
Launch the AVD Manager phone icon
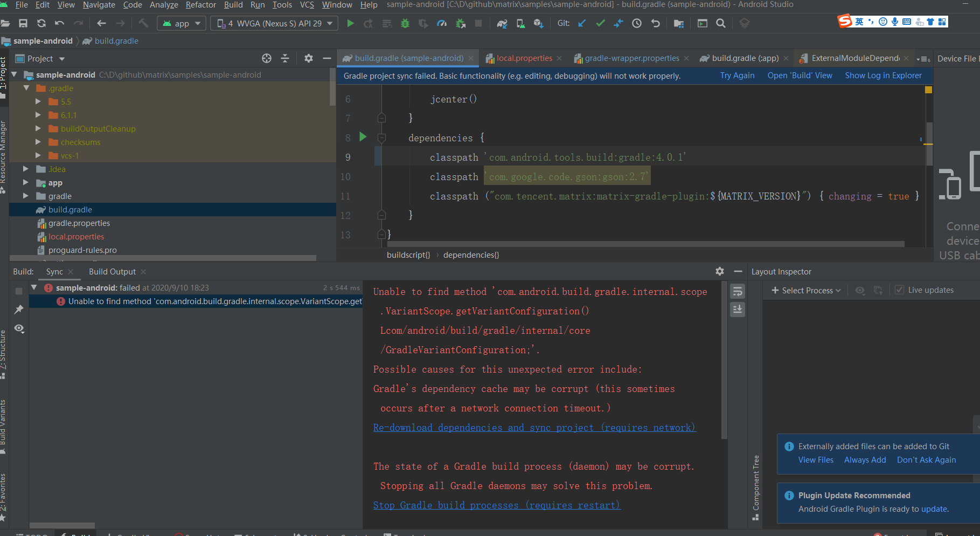click(x=520, y=23)
